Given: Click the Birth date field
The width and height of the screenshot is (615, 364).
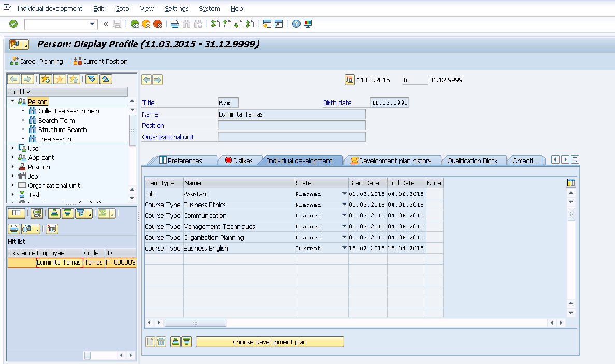Looking at the screenshot, I should pyautogui.click(x=390, y=103).
